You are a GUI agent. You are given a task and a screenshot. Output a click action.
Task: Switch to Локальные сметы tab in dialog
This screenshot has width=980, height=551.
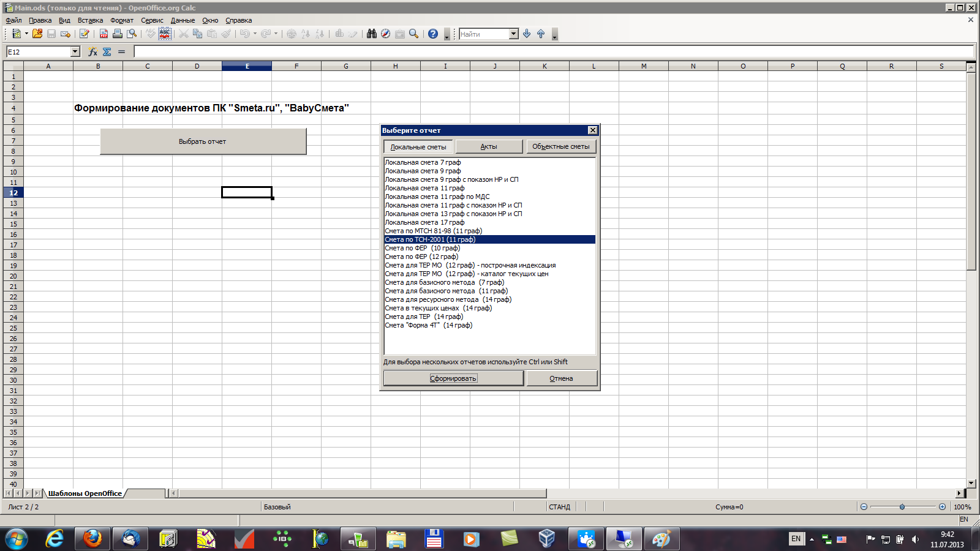(418, 147)
